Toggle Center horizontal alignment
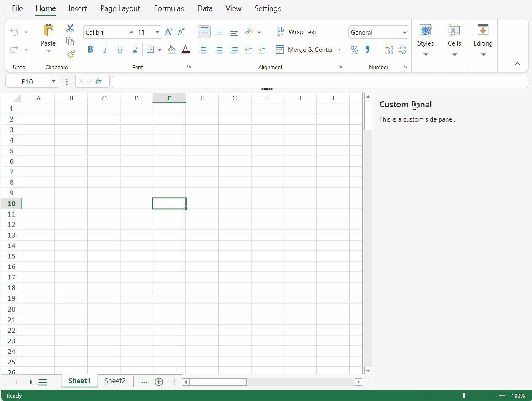Screen dimensions: 532x401 point(219,50)
